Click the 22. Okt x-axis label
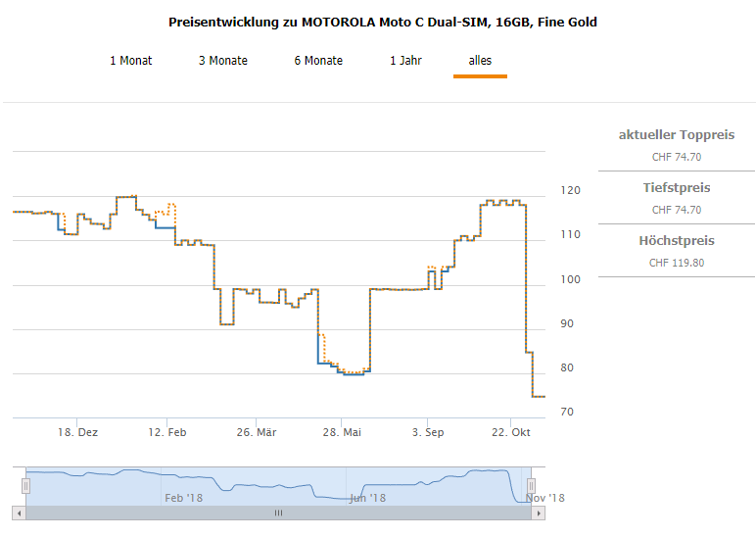This screenshot has width=756, height=538. coord(510,432)
